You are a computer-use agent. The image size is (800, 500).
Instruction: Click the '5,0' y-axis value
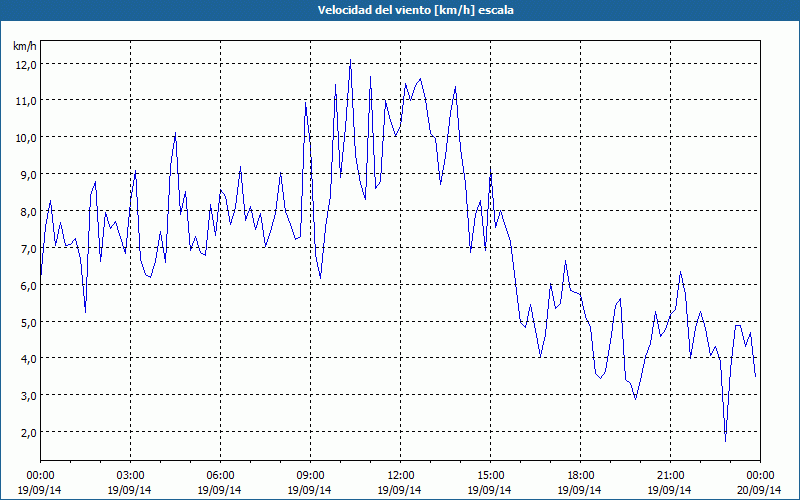pos(29,322)
